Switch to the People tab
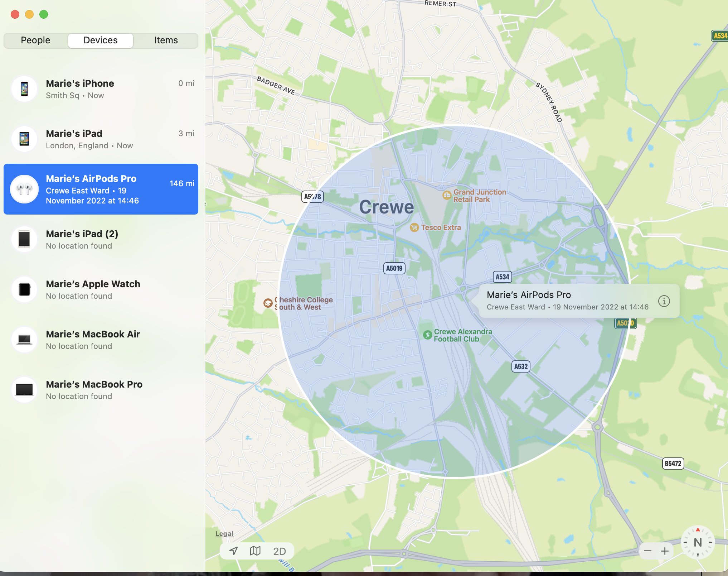728x576 pixels. point(35,40)
